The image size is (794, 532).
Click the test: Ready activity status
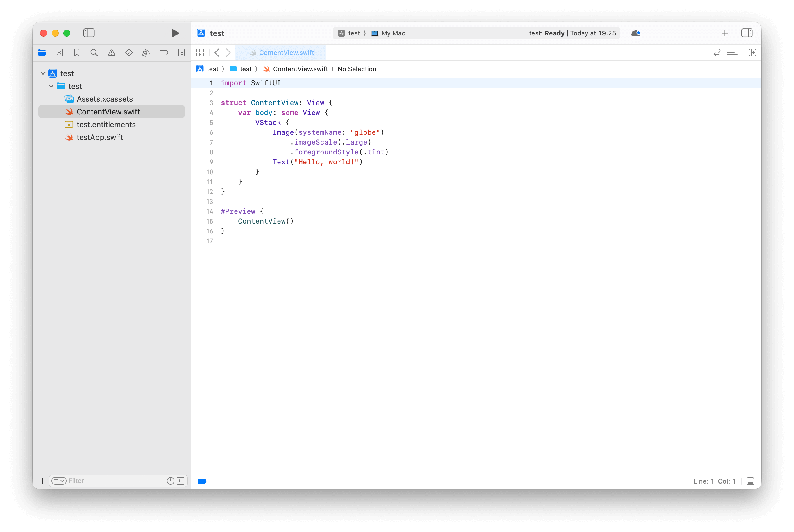(572, 33)
